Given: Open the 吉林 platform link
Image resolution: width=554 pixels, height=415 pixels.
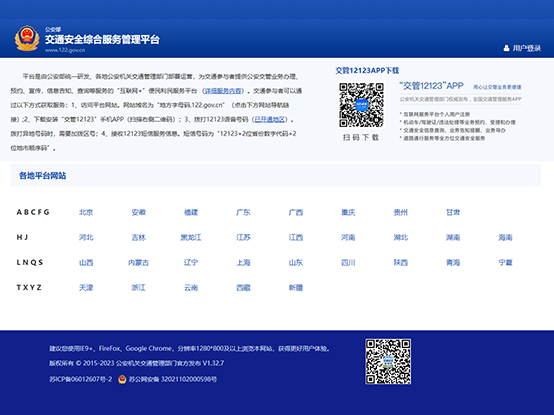Looking at the screenshot, I should tap(138, 237).
